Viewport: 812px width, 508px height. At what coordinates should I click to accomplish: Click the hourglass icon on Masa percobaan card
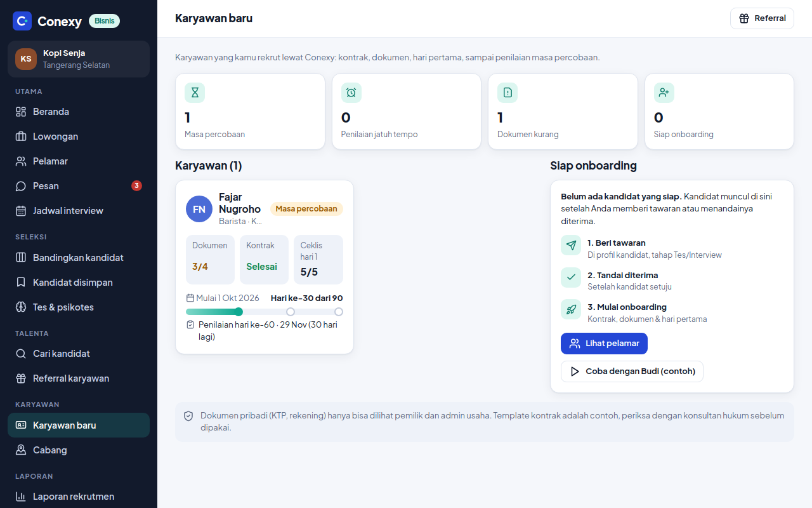(195, 93)
